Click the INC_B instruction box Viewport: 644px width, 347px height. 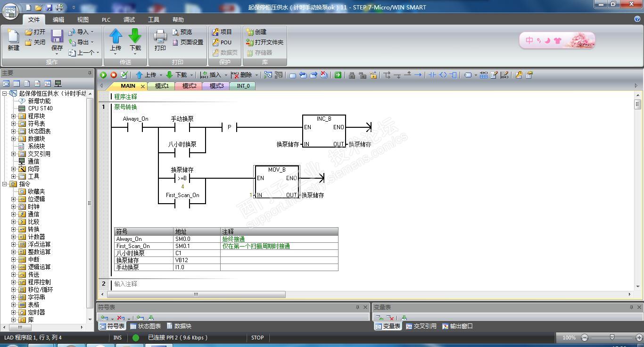coord(324,131)
